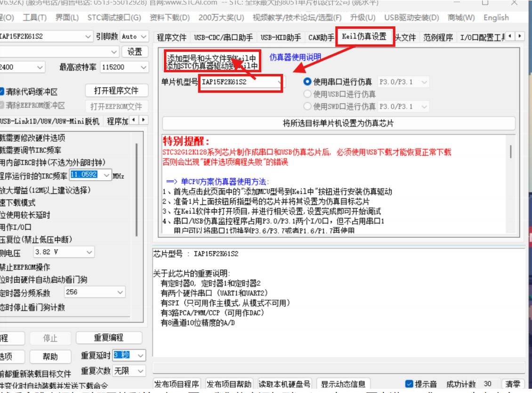This screenshot has width=532, height=393.
Task: Switch to the 程序文件 tab
Action: pos(172,37)
